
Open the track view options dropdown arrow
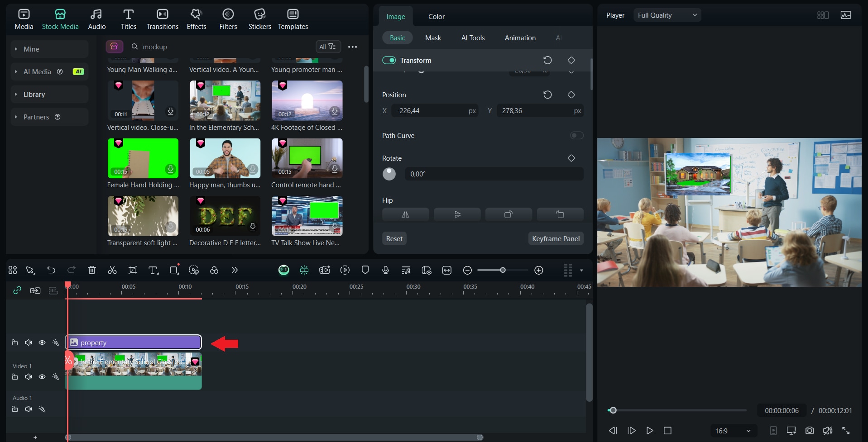(581, 271)
